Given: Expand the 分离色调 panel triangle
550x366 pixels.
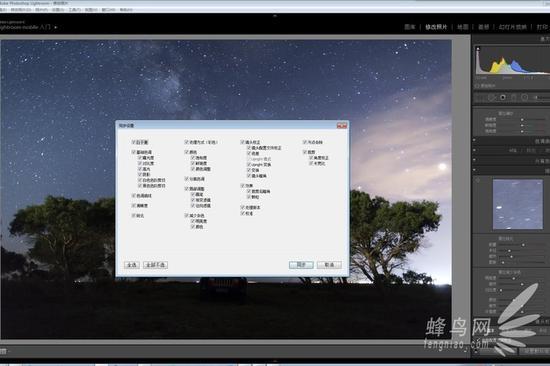Looking at the screenshot, I should [474, 160].
